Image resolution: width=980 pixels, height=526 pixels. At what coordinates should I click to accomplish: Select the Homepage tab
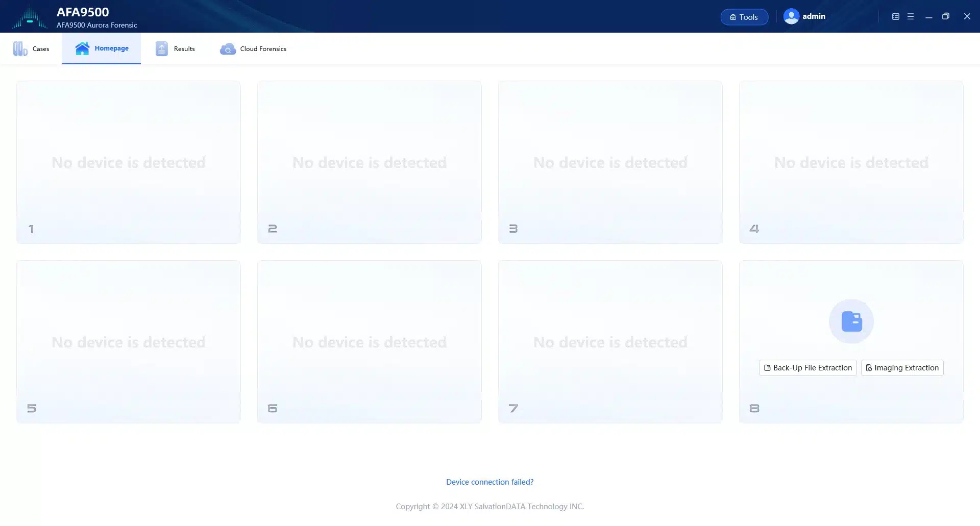[x=102, y=49]
